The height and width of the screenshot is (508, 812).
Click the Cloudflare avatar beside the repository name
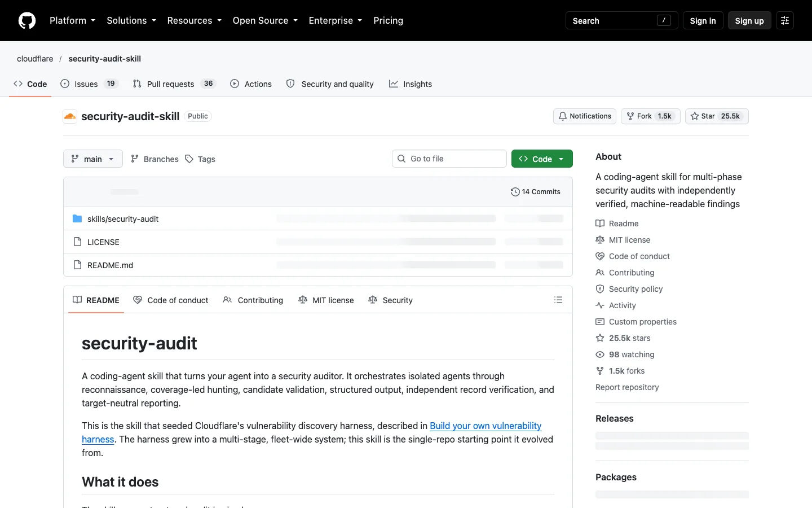point(70,116)
